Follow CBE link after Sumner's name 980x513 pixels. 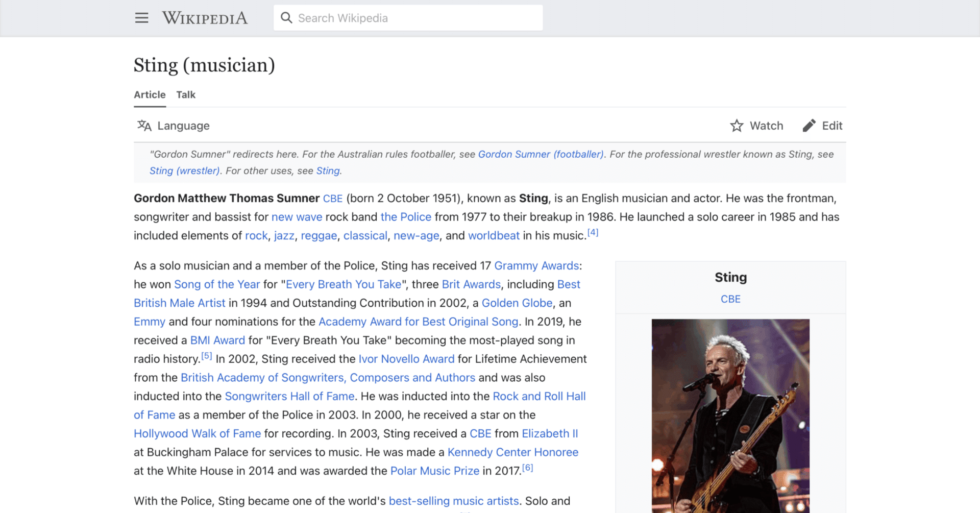click(x=333, y=199)
